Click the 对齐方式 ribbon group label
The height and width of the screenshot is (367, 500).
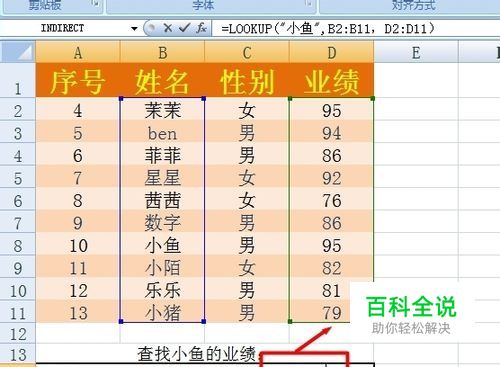pyautogui.click(x=413, y=5)
